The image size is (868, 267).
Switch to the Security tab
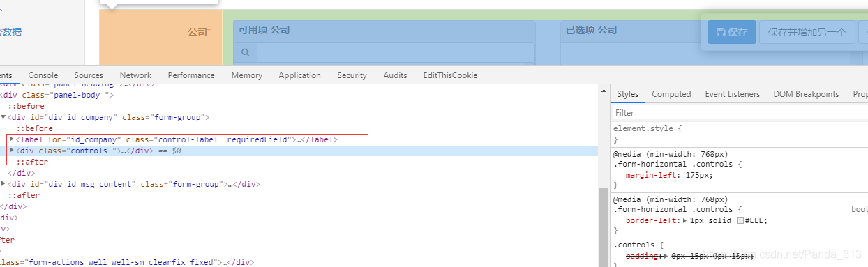(352, 75)
